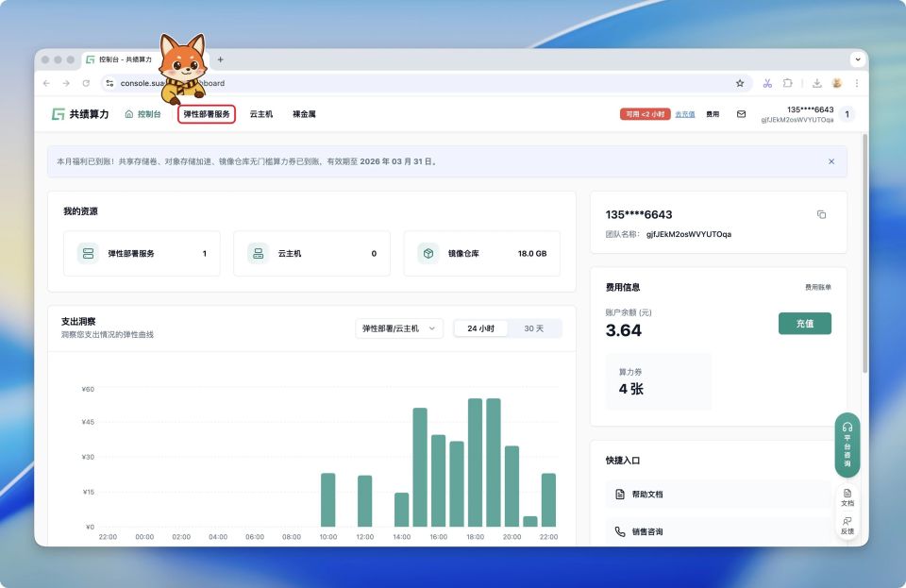906x588 pixels.
Task: Click header account name 135****6643
Action: (810, 109)
